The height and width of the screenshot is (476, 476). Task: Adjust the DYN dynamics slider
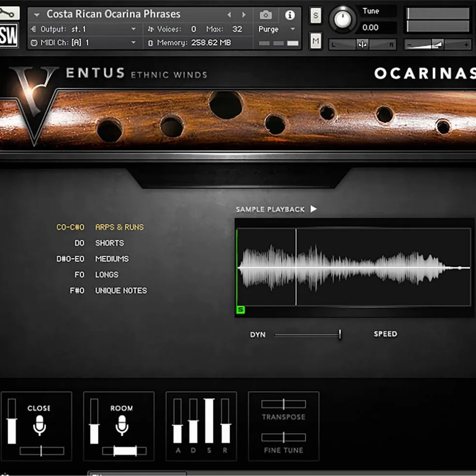[308, 335]
